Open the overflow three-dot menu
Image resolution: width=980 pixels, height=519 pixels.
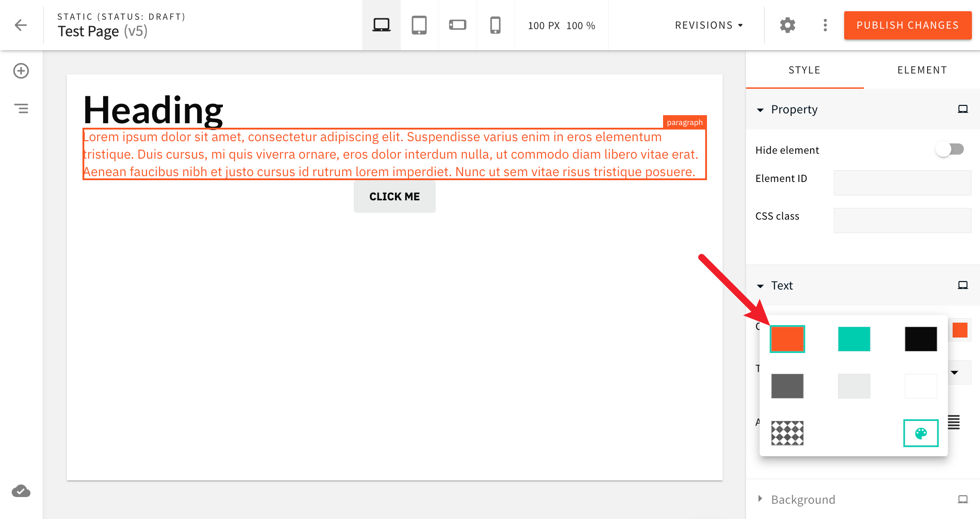pyautogui.click(x=825, y=25)
